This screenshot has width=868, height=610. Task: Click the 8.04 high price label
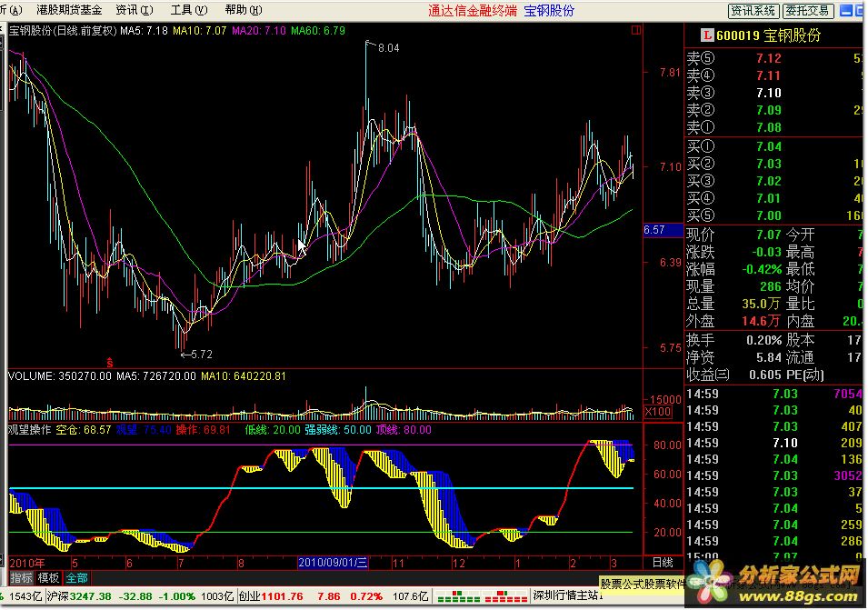pyautogui.click(x=389, y=48)
